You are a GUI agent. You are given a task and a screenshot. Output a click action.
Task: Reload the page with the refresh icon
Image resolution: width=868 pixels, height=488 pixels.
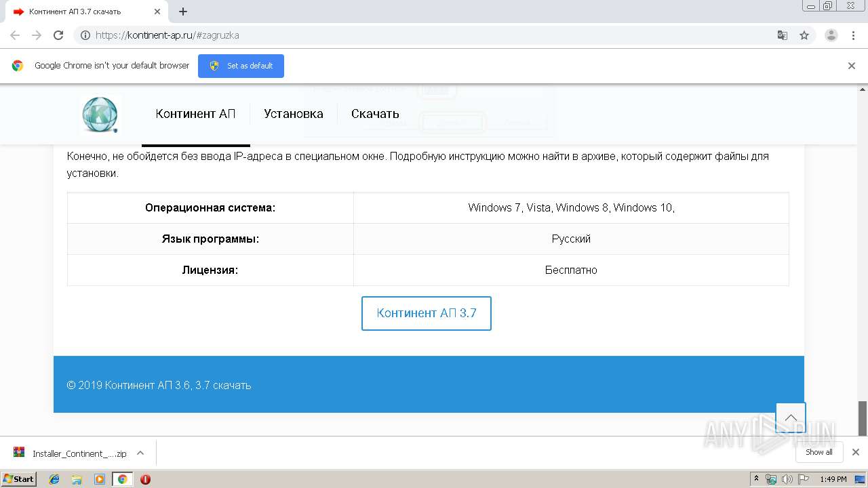tap(58, 35)
